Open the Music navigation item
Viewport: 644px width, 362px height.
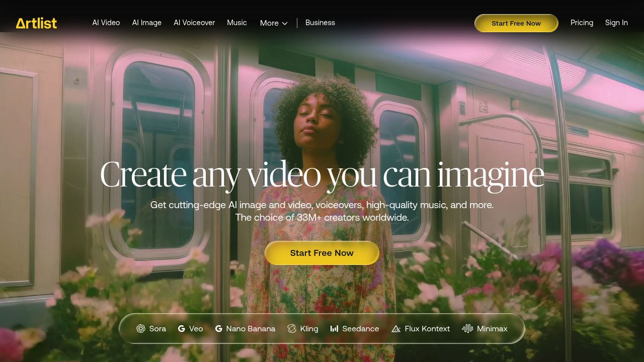click(237, 23)
